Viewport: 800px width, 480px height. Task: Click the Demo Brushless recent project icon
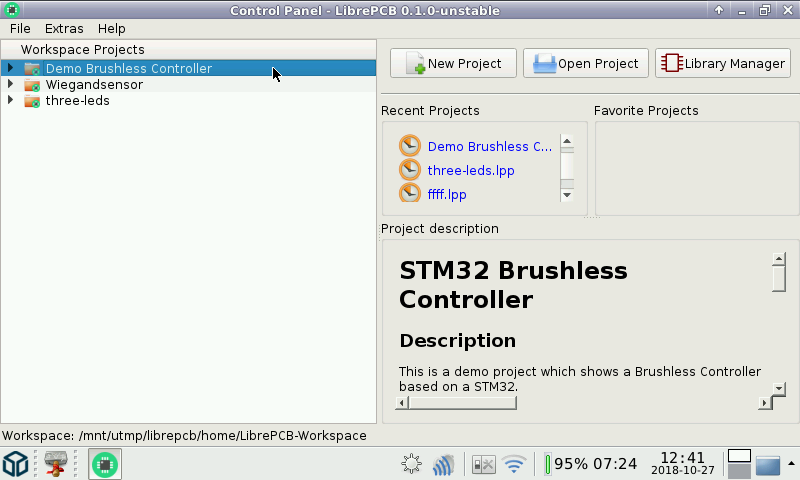click(410, 146)
